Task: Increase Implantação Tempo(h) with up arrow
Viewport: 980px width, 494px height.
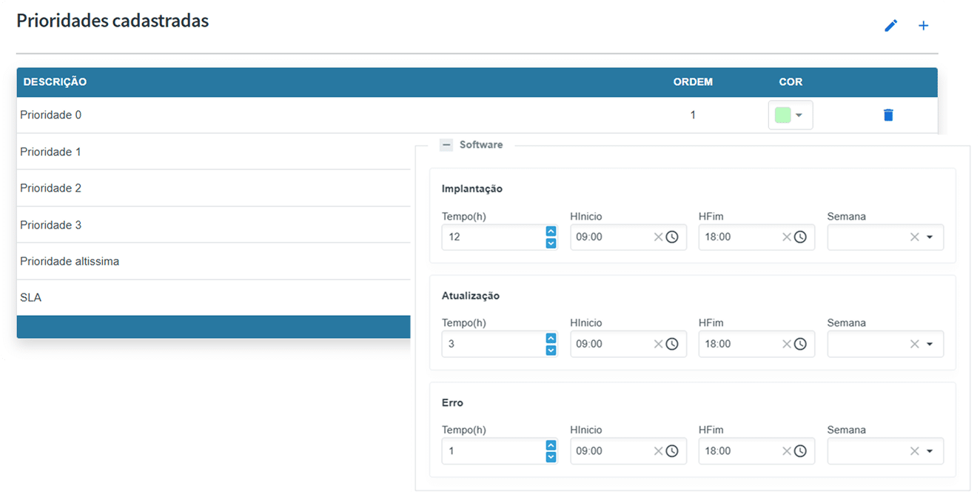Action: pos(551,231)
